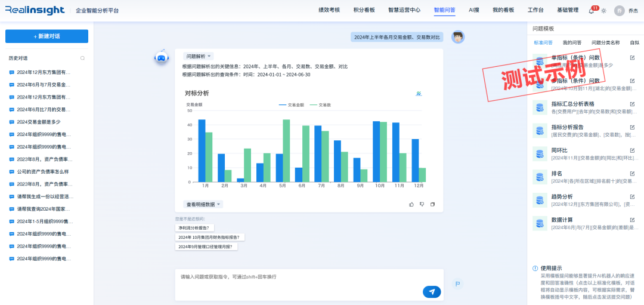Open the notification bell with red badge
This screenshot has width=644, height=305.
(592, 11)
